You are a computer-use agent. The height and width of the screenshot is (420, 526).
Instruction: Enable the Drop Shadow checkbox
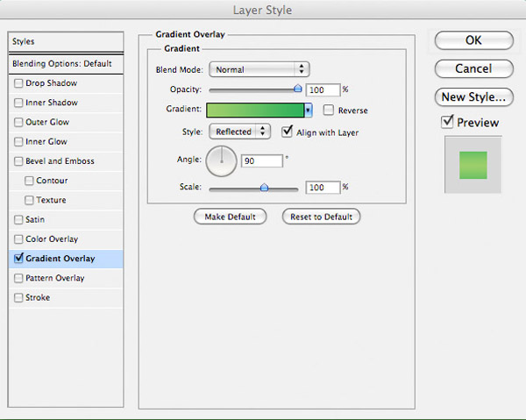click(x=18, y=83)
